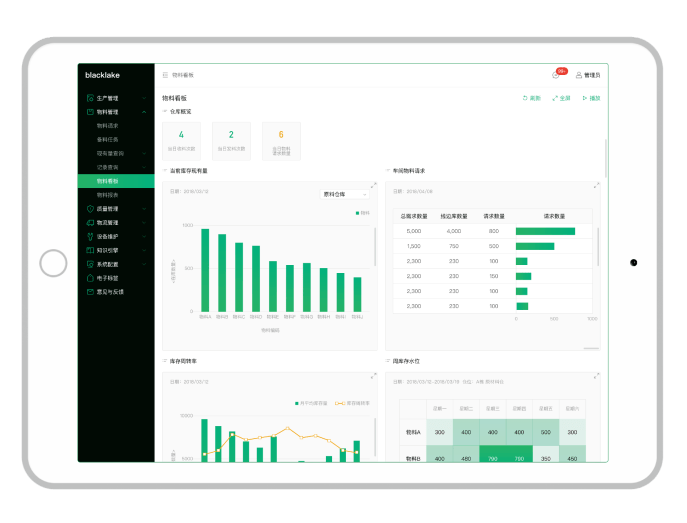Open 意见与反馈 feedback page
This screenshot has width=687, height=523.
[110, 292]
